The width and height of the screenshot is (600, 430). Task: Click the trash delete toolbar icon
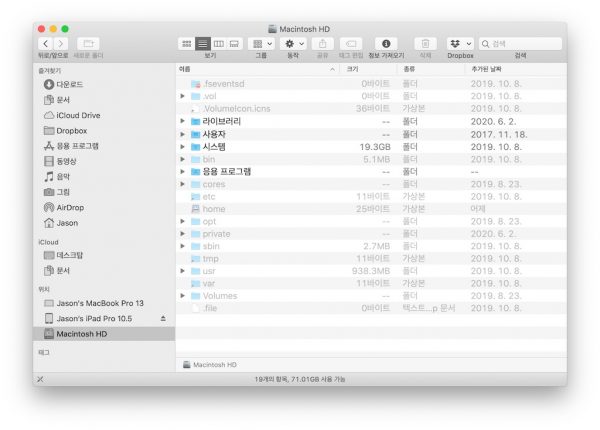pyautogui.click(x=425, y=44)
